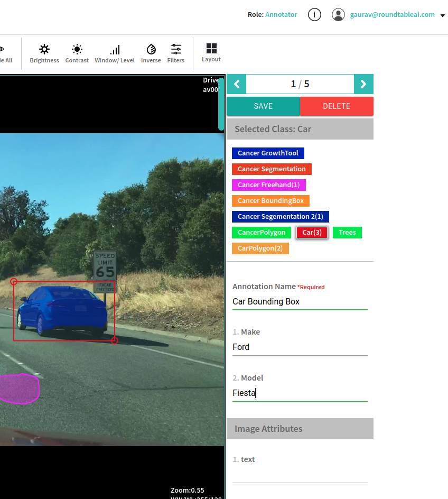Edit the Make field containing Ford

tap(300, 347)
